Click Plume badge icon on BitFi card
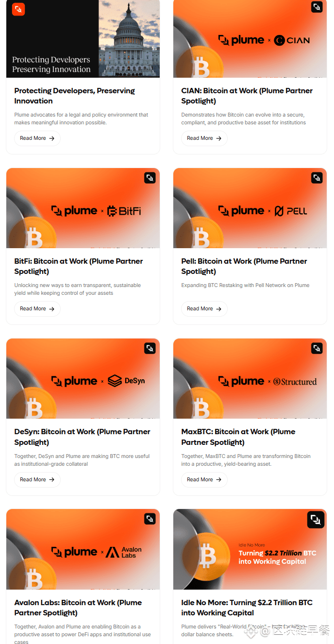The height and width of the screenshot is (644, 334). click(x=150, y=178)
